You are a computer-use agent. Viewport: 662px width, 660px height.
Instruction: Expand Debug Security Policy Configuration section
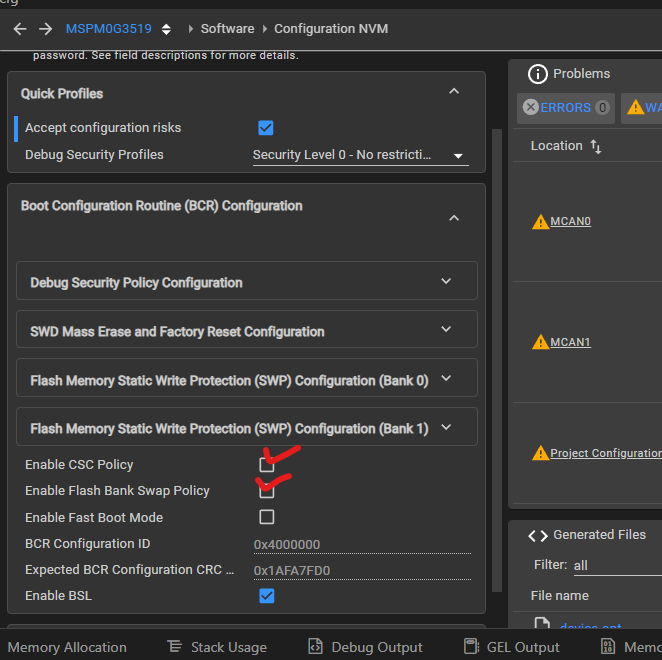(x=447, y=282)
